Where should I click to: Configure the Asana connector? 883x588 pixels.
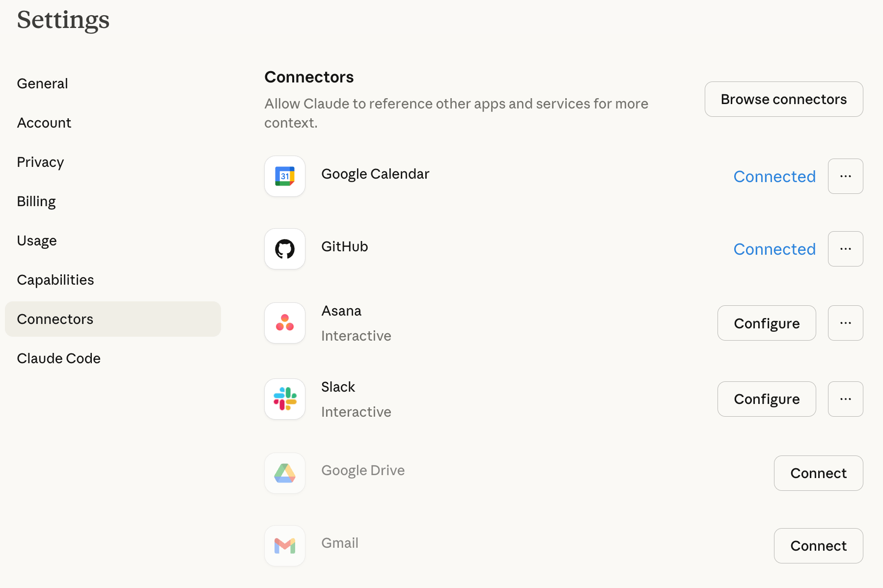pyautogui.click(x=767, y=323)
